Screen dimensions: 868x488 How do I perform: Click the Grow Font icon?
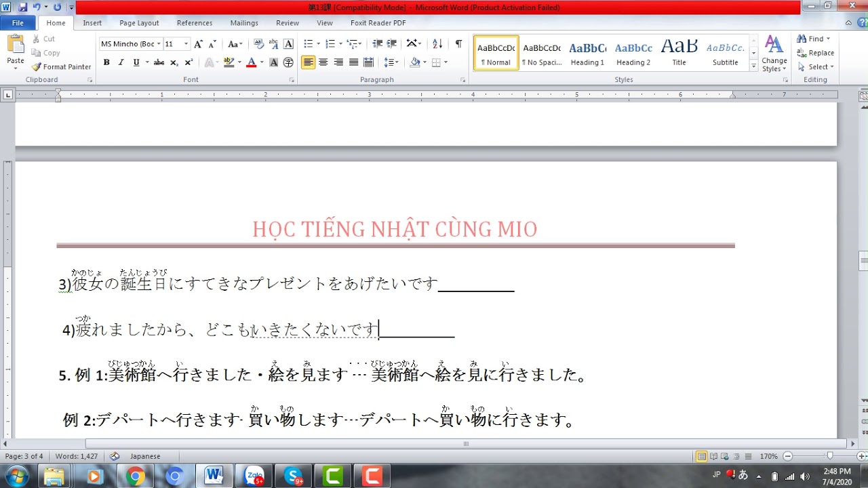tap(198, 44)
